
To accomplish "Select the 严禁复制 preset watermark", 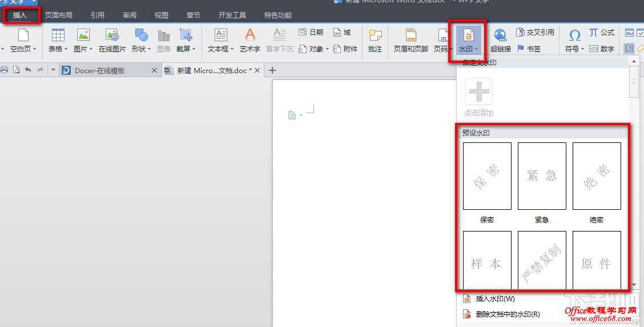I will point(542,260).
